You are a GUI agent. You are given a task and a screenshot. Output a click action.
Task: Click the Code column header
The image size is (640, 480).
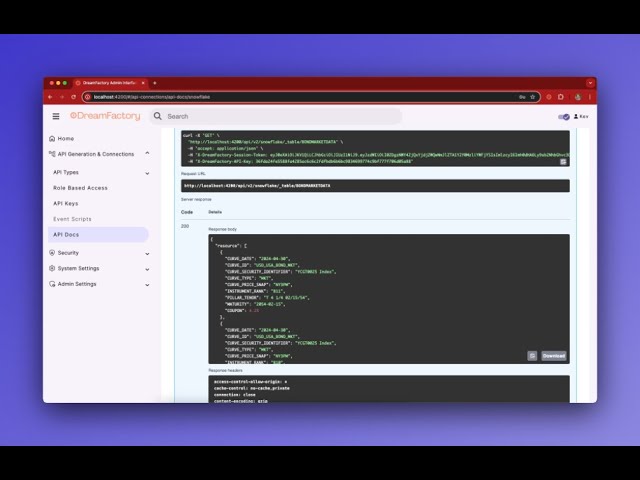coord(187,212)
